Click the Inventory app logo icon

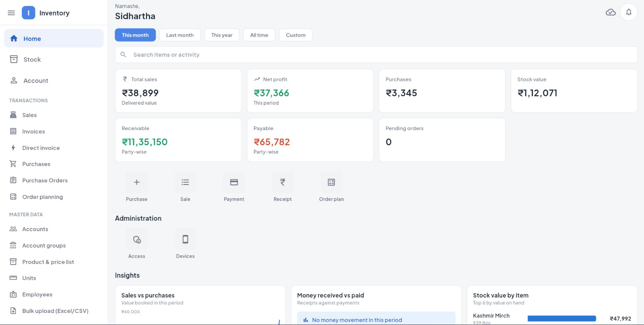tap(28, 13)
